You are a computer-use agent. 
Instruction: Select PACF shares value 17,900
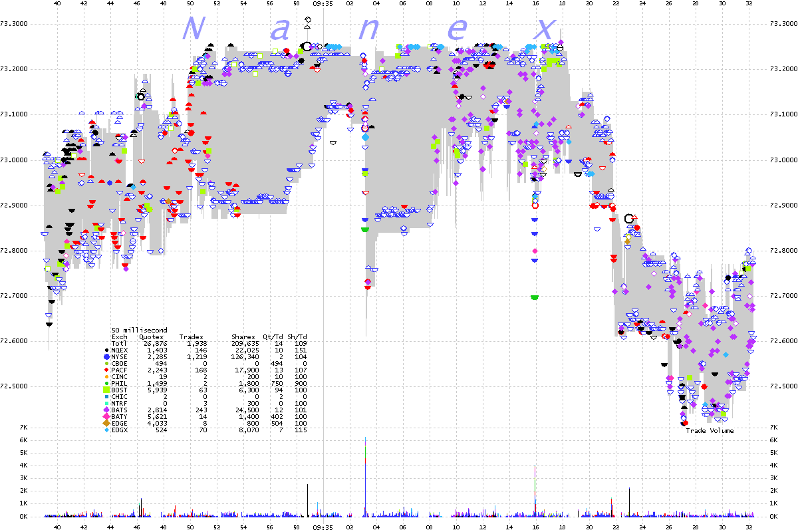(247, 369)
